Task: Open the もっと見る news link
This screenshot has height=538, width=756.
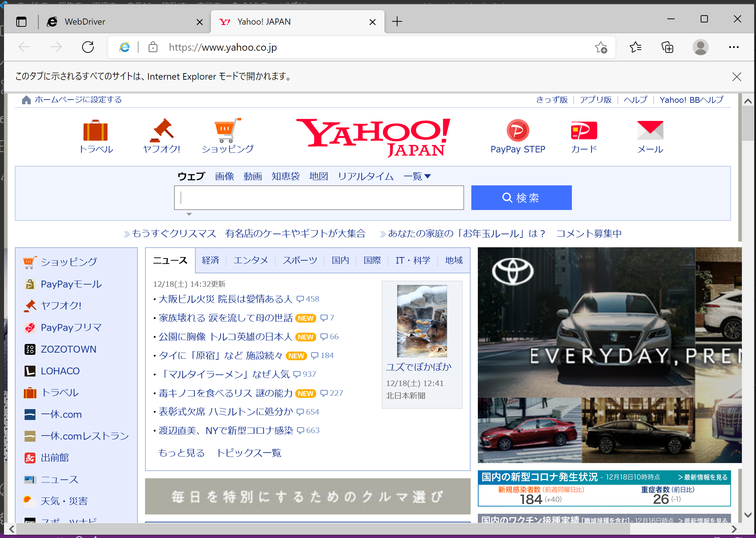Action: [181, 453]
